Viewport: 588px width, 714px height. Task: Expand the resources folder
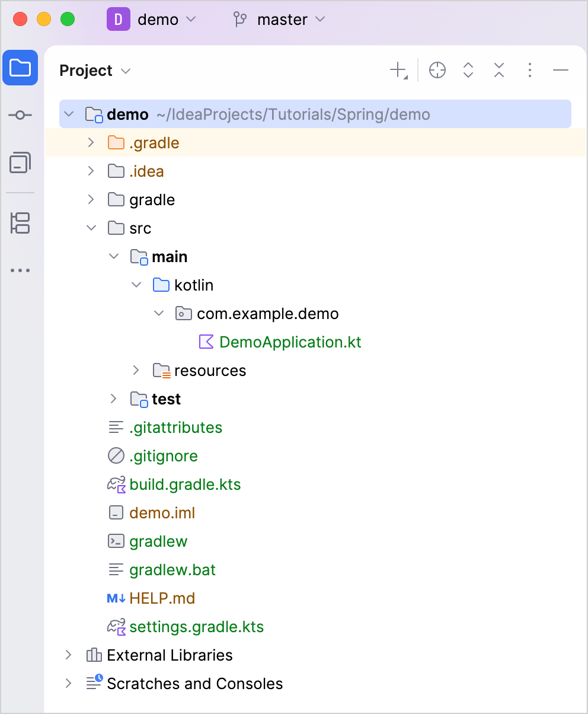point(136,370)
